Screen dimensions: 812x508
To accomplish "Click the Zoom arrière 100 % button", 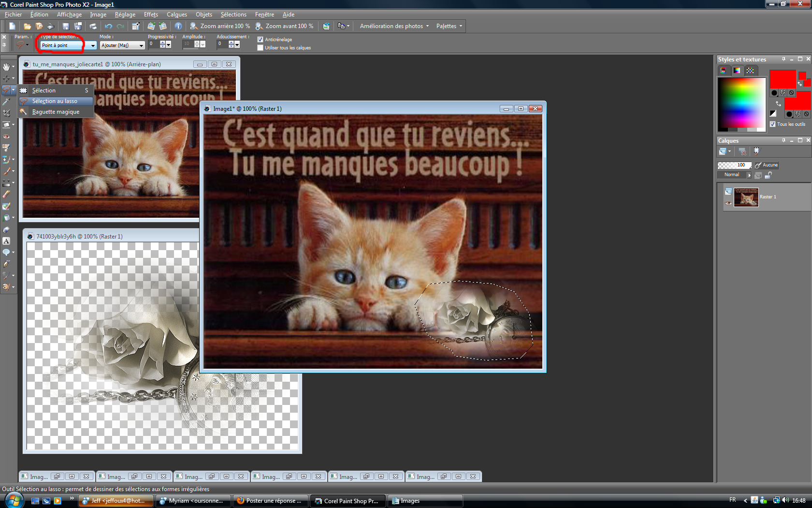I will 220,26.
